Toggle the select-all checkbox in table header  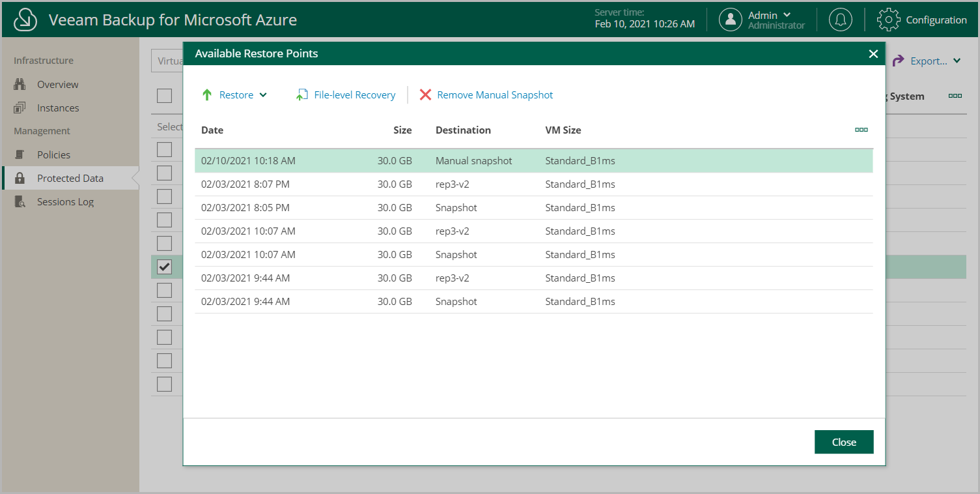click(x=165, y=96)
